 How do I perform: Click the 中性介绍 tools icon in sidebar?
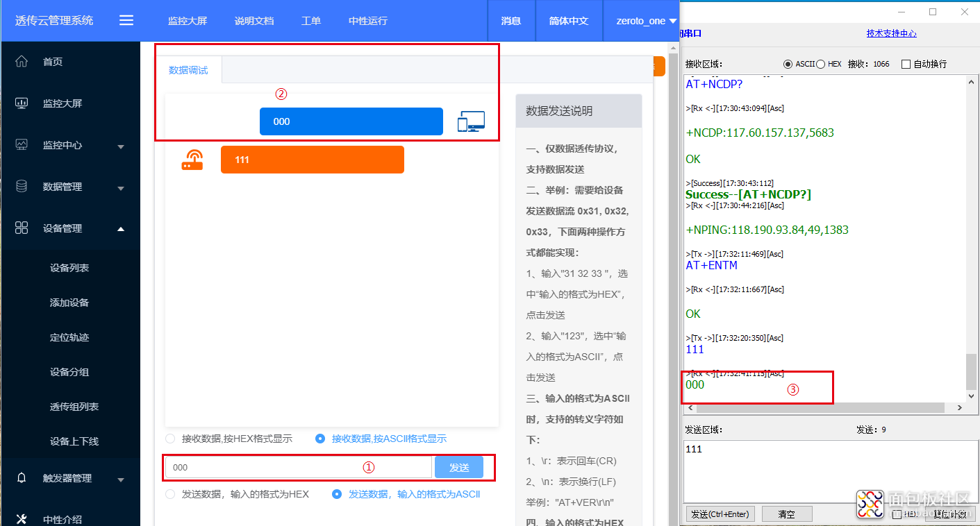click(22, 519)
